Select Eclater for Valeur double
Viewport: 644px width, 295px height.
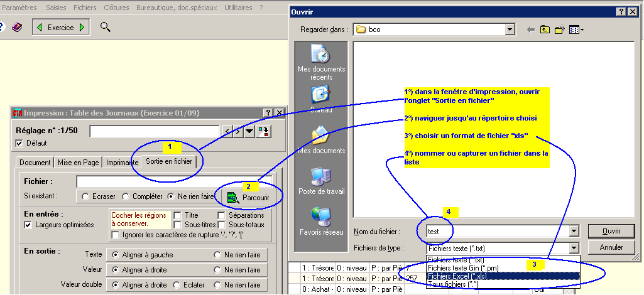tap(176, 285)
